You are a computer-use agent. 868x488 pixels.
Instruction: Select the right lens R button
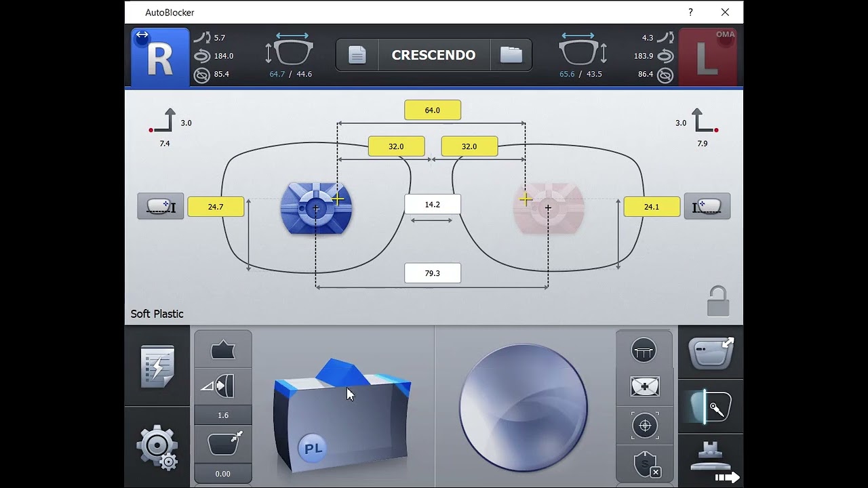[160, 58]
